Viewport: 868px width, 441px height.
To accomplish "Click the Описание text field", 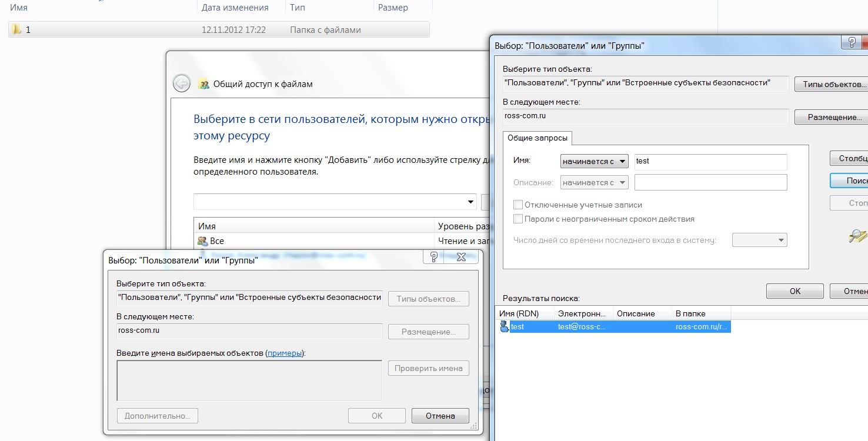I will pyautogui.click(x=710, y=182).
